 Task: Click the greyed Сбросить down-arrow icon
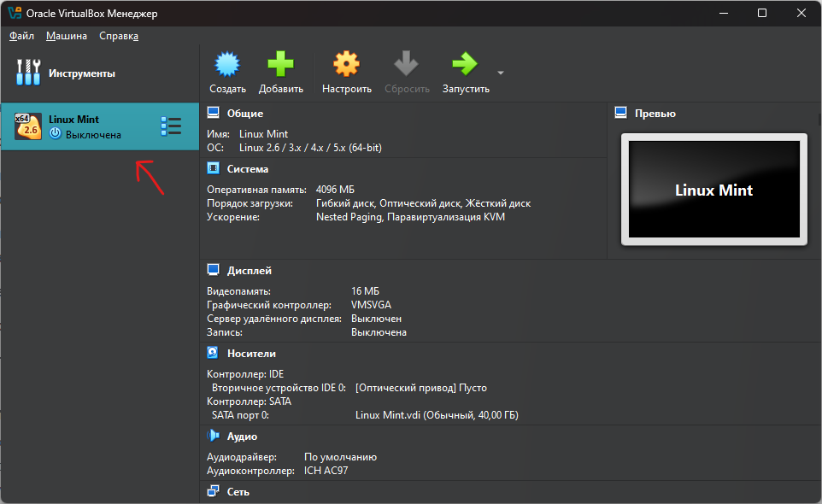point(406,63)
